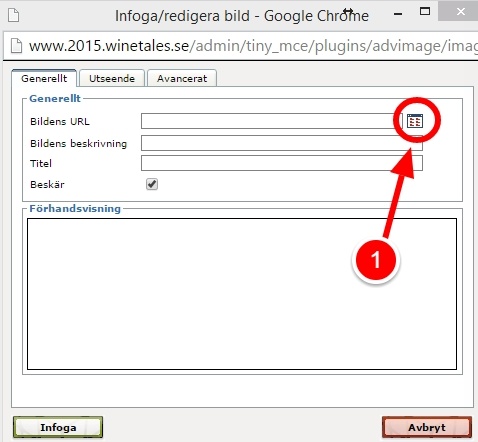Switch to the Generellt tab
This screenshot has height=442, width=478.
point(44,79)
